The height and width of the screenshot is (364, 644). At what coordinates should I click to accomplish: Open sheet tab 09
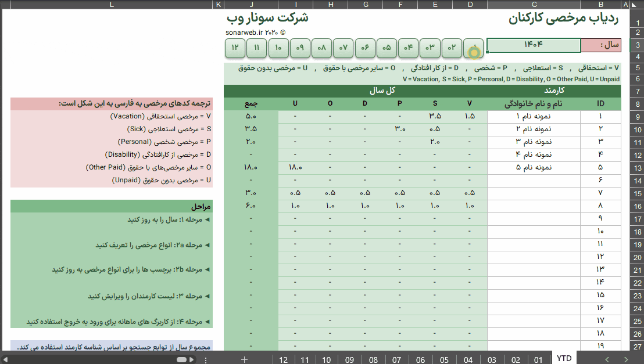point(349,359)
